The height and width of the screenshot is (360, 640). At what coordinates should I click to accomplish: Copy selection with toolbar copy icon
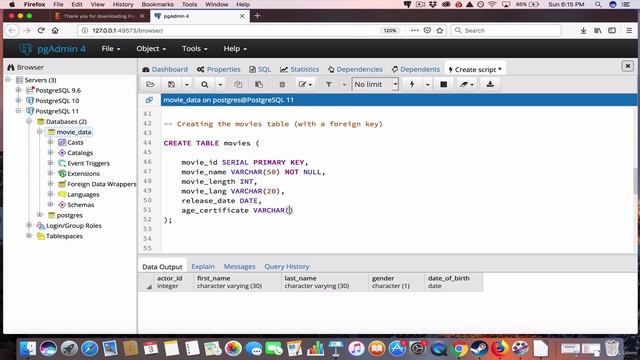click(238, 84)
